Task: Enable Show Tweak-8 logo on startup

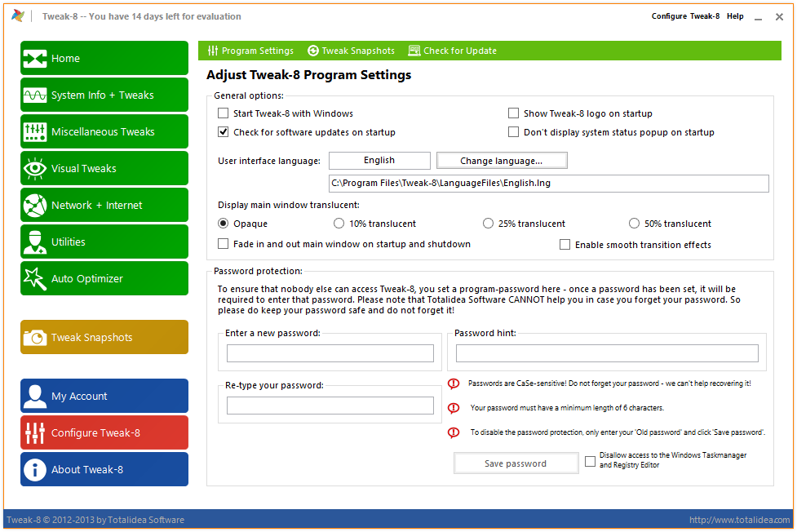Action: (513, 113)
